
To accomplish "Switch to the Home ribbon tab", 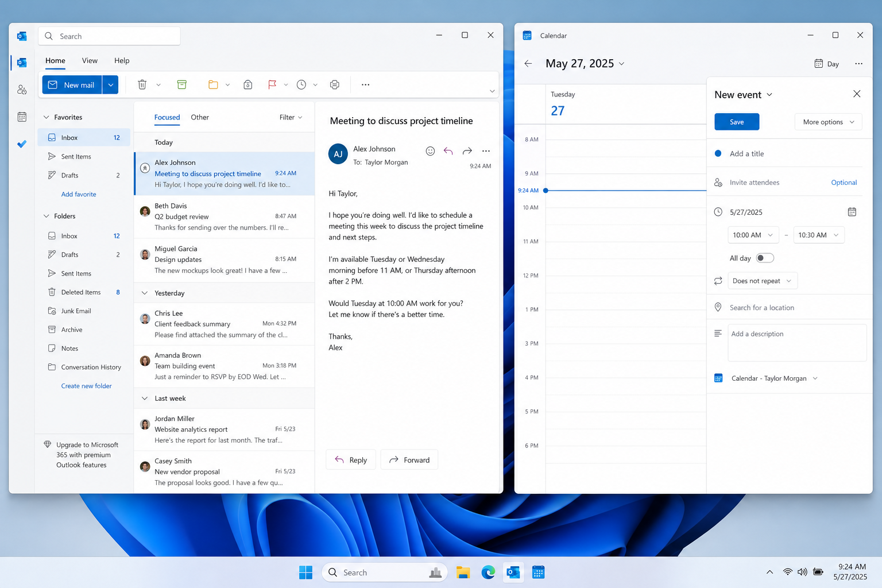I will tap(55, 61).
